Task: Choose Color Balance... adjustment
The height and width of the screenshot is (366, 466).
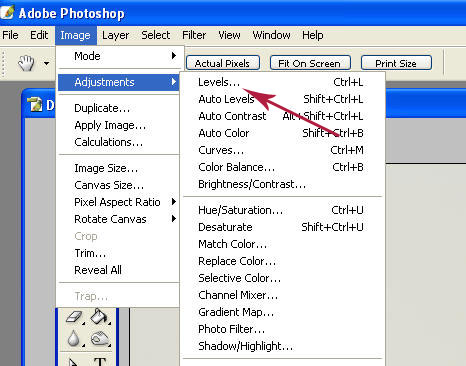Action: (282, 167)
